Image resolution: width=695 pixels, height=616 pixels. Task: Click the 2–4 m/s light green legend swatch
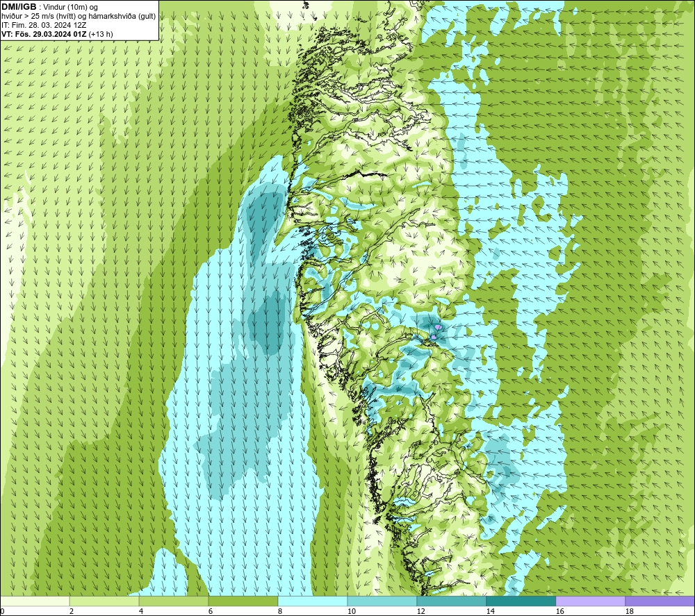(104, 601)
